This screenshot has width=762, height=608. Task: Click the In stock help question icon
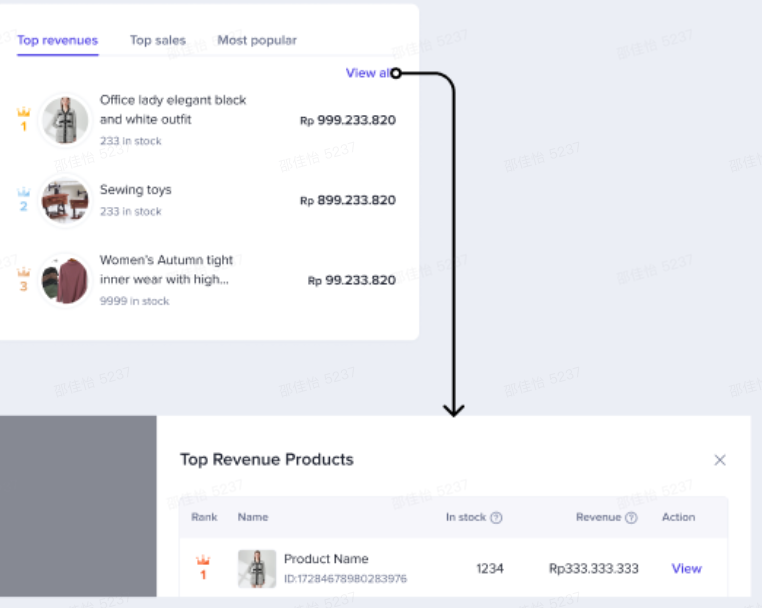pyautogui.click(x=496, y=518)
